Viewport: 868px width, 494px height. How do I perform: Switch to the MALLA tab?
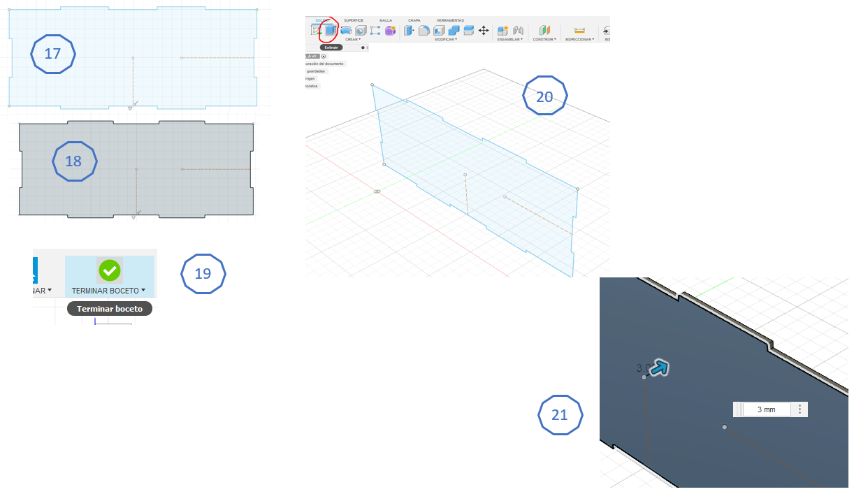click(x=386, y=20)
